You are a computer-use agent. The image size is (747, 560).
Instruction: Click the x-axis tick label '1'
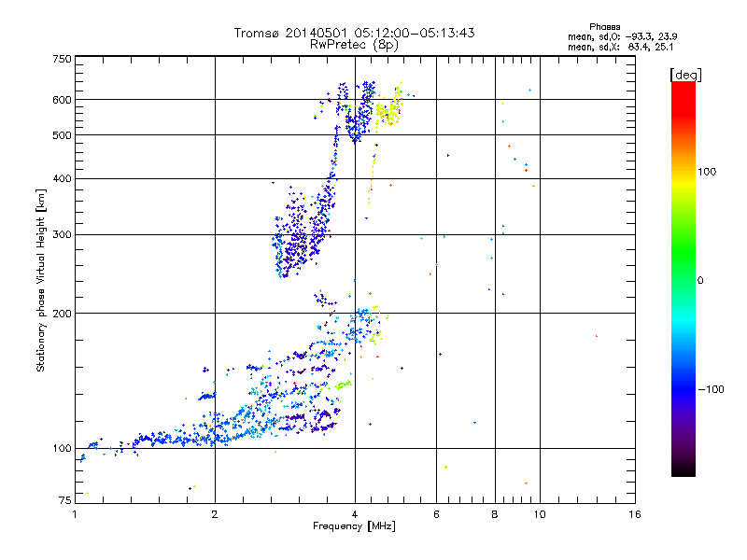point(75,514)
